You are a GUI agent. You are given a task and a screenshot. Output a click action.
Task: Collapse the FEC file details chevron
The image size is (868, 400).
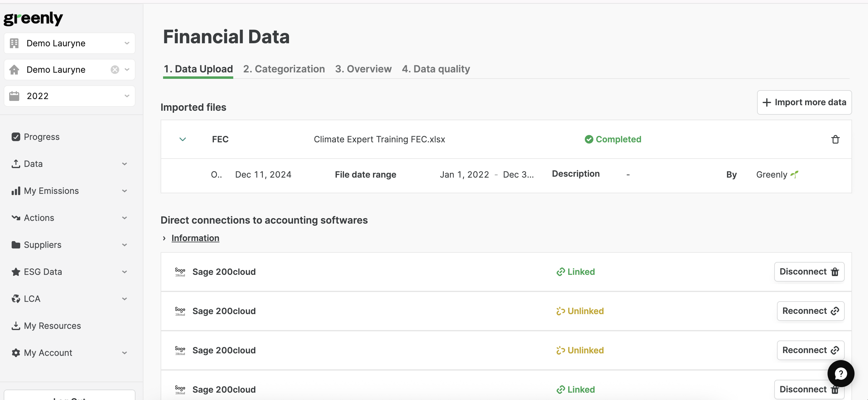(183, 139)
